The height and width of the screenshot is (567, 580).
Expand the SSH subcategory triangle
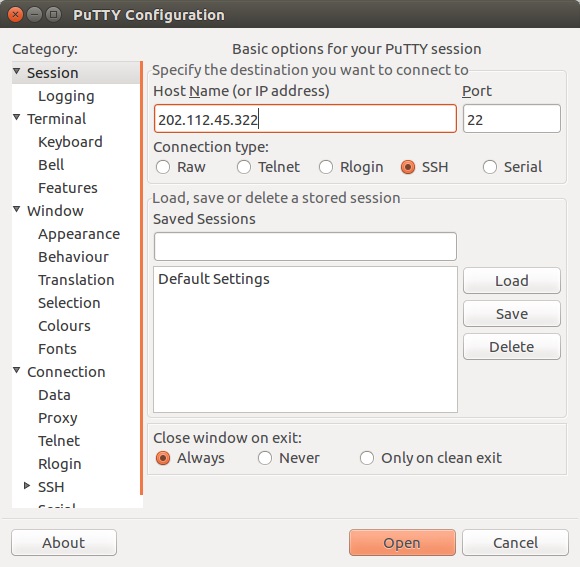click(x=27, y=486)
